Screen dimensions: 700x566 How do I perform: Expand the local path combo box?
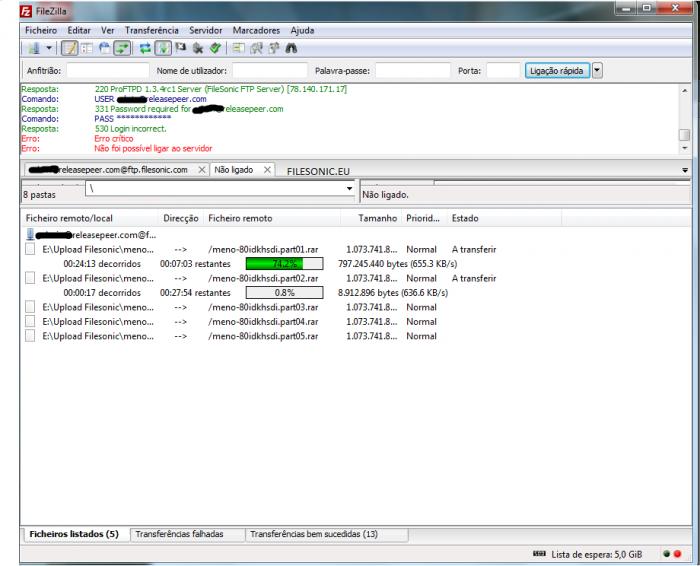pyautogui.click(x=348, y=188)
